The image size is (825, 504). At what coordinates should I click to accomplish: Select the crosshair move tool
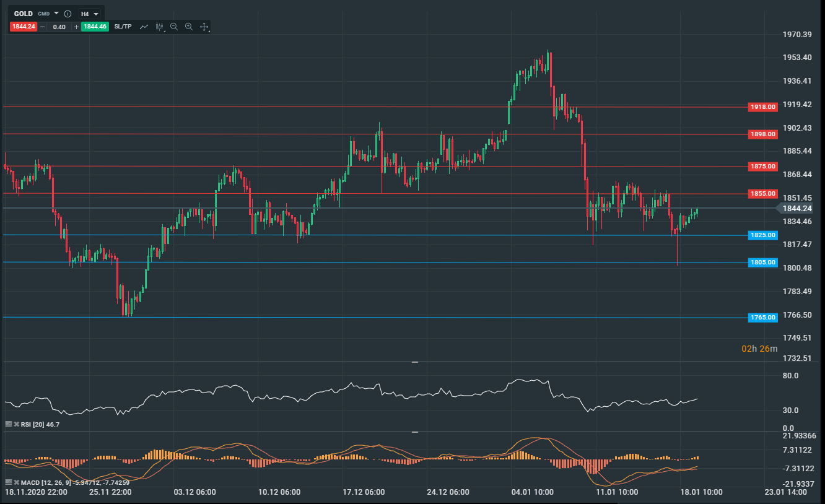pyautogui.click(x=204, y=27)
